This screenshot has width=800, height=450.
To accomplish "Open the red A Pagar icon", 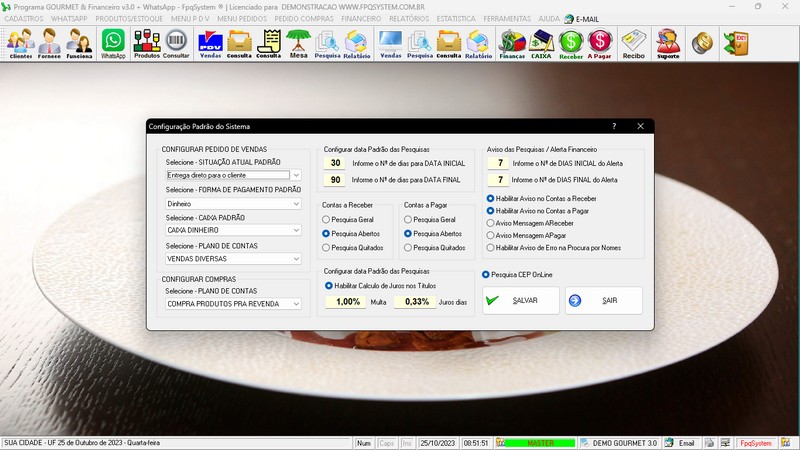I will click(599, 43).
